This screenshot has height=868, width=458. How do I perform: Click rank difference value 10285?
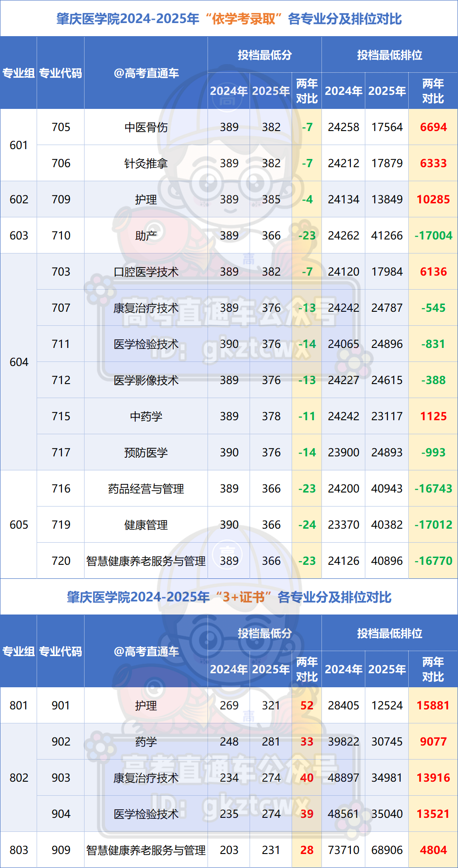click(x=433, y=199)
